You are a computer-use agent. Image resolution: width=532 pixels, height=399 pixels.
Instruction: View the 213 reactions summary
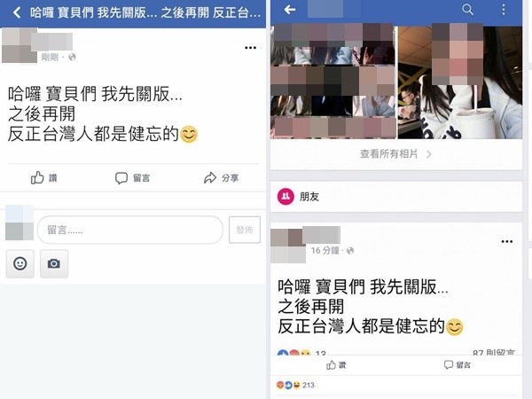[x=295, y=385]
